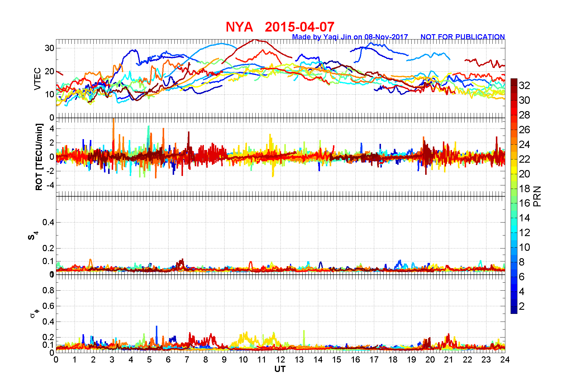Click the '7' hour tick on the UT axis
Screen dimensions: 561x392
[187, 360]
